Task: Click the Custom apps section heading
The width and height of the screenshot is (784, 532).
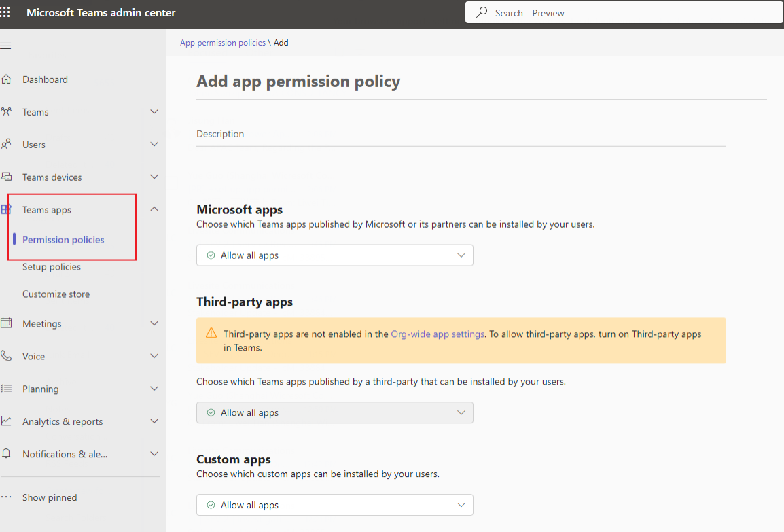Action: 234,459
